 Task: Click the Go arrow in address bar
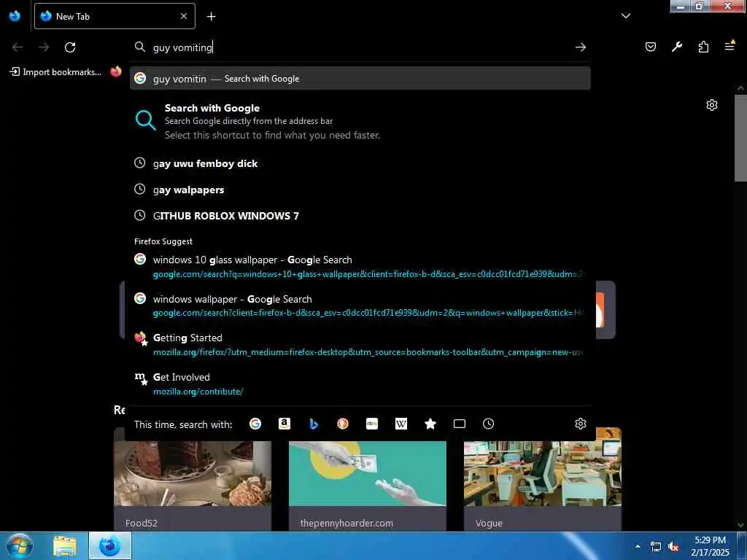pyautogui.click(x=580, y=47)
